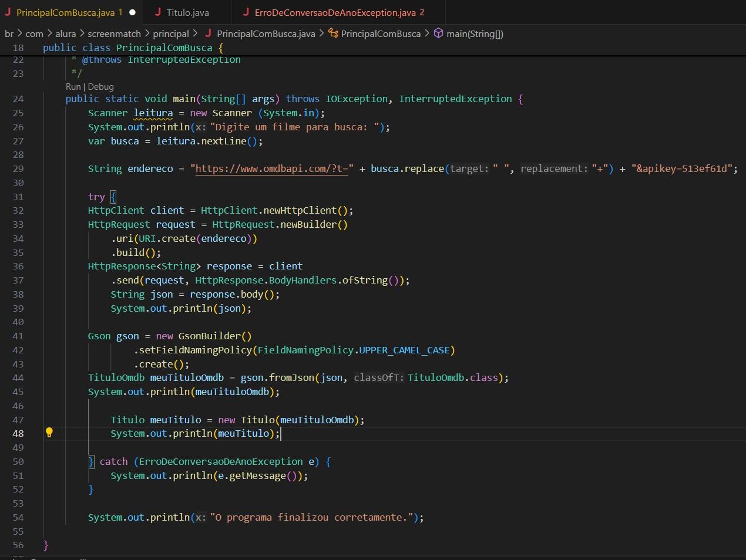Click the Java icon on the ErroDeConversaoDeAnoException.java tab
This screenshot has width=746, height=560.
[x=246, y=12]
